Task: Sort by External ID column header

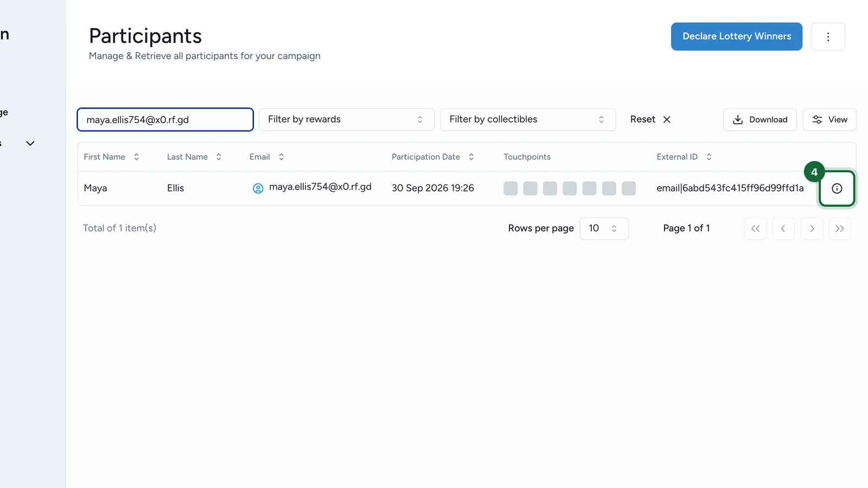Action: point(684,157)
